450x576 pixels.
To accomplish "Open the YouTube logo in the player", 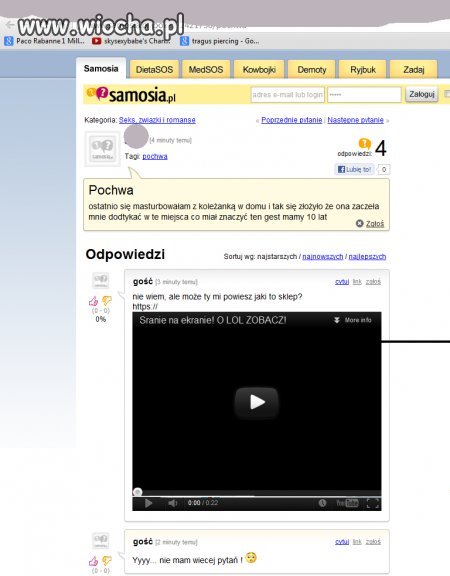I will pyautogui.click(x=347, y=503).
